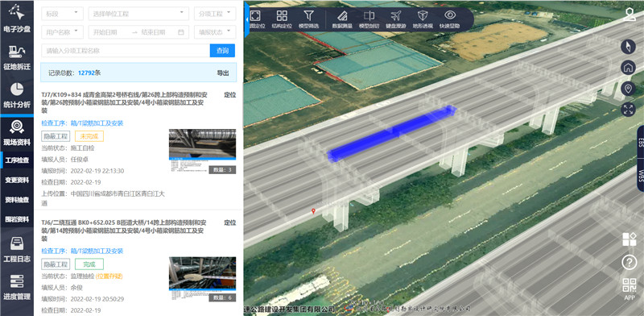Expand the 选择单位工程 dropdown
The width and height of the screenshot is (644, 316).
coord(138,14)
